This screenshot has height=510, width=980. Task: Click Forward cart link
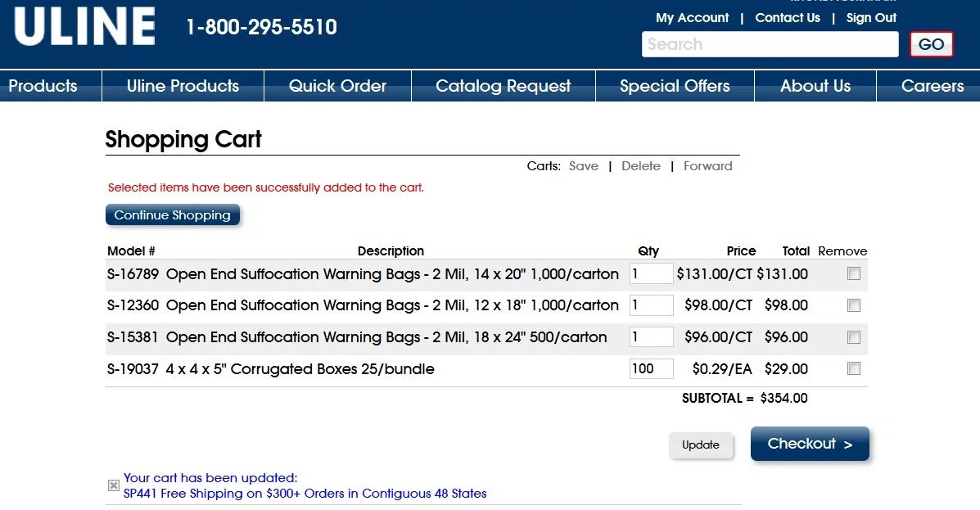point(707,166)
